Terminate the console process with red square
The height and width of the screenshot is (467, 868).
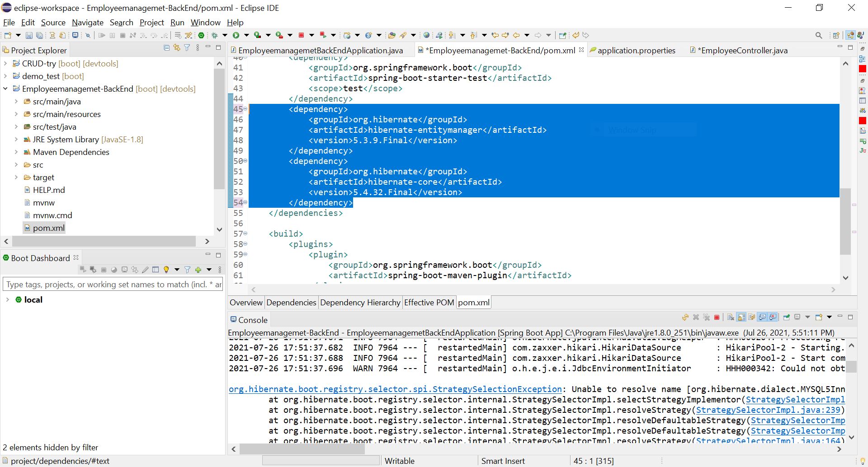tap(717, 318)
